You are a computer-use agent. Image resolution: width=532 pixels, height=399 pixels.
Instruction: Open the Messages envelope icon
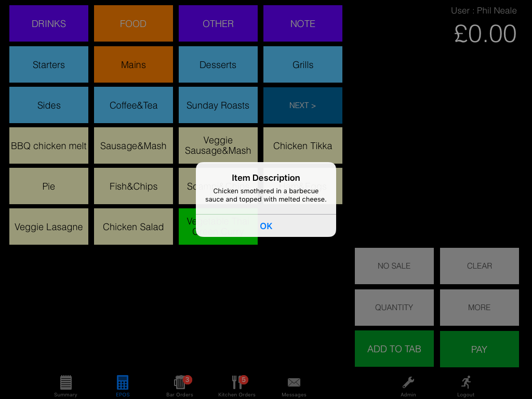(x=294, y=383)
